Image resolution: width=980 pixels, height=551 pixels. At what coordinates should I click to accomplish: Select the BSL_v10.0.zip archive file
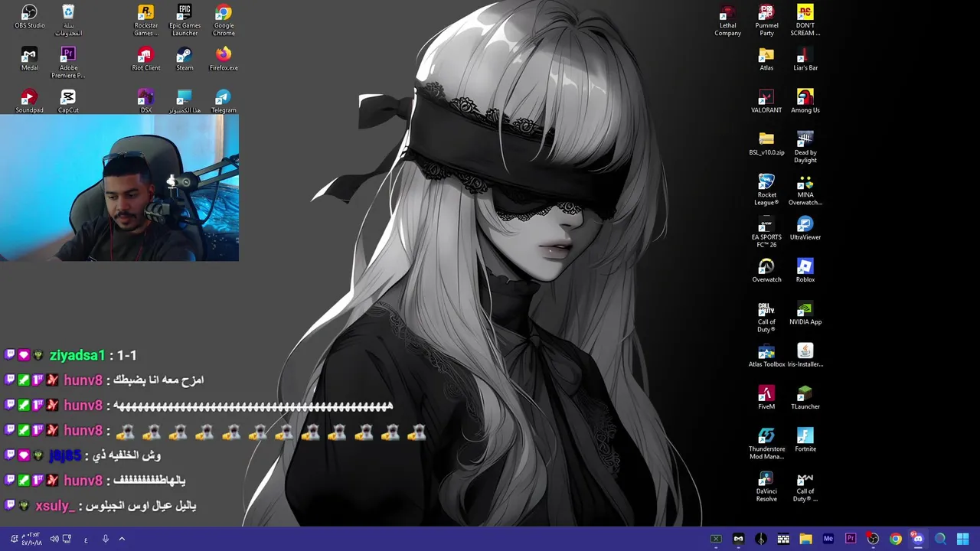766,143
